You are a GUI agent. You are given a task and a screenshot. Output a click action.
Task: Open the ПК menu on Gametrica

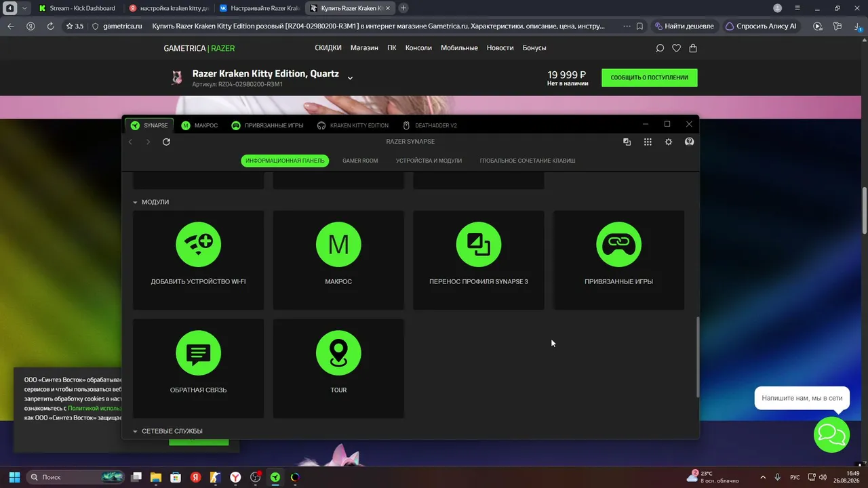[392, 48]
